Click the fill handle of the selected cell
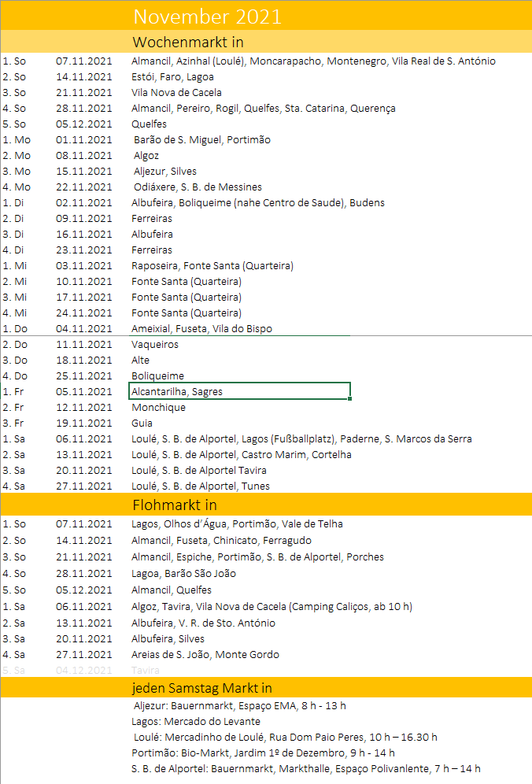532x784 pixels. [x=349, y=399]
